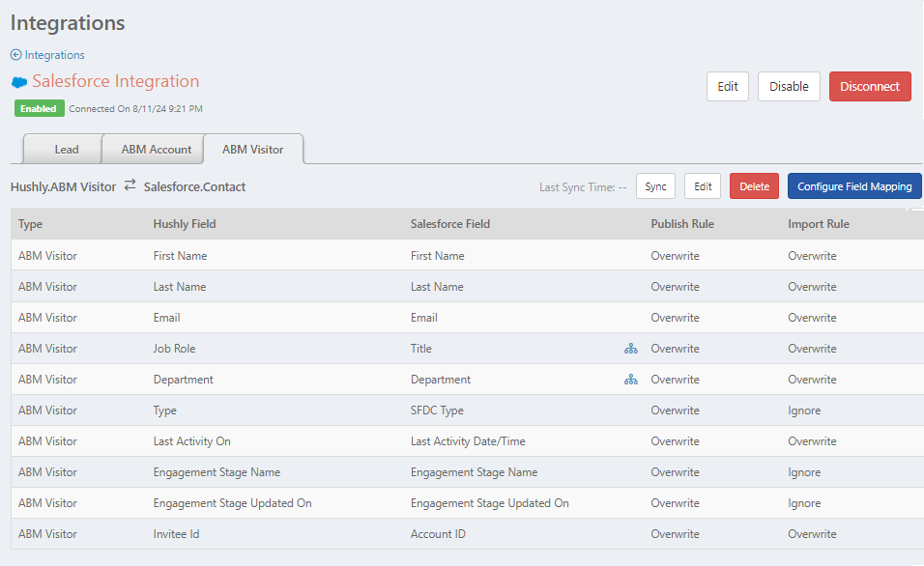Run a Sync for the ABM Visitor mapping
924x566 pixels.
655,186
